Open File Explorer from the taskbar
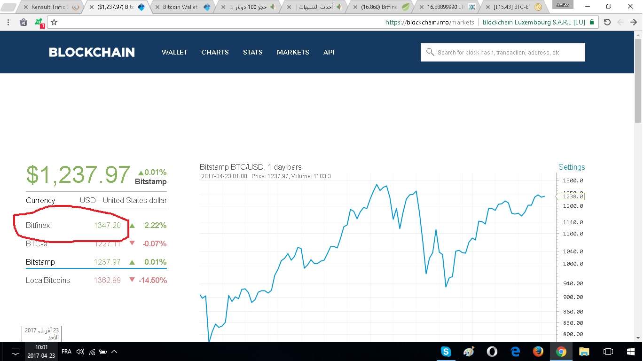This screenshot has width=644, height=361. (584, 352)
